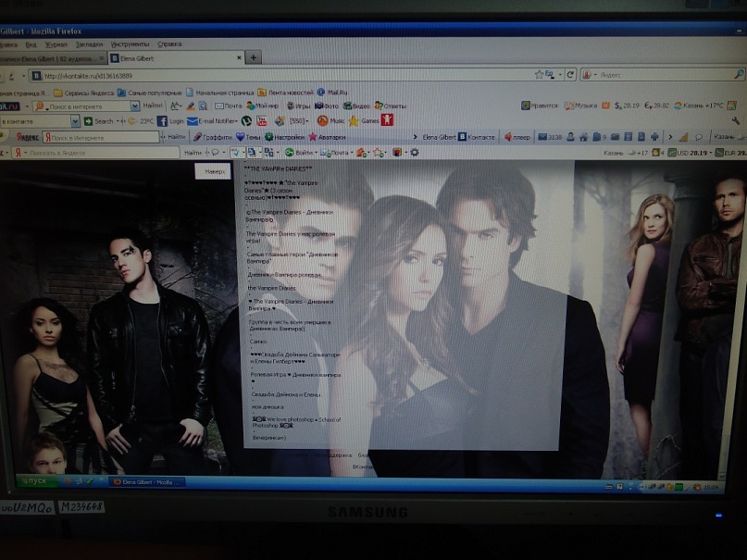Open the Mail.Ru bookmark
The image size is (747, 560).
point(332,92)
